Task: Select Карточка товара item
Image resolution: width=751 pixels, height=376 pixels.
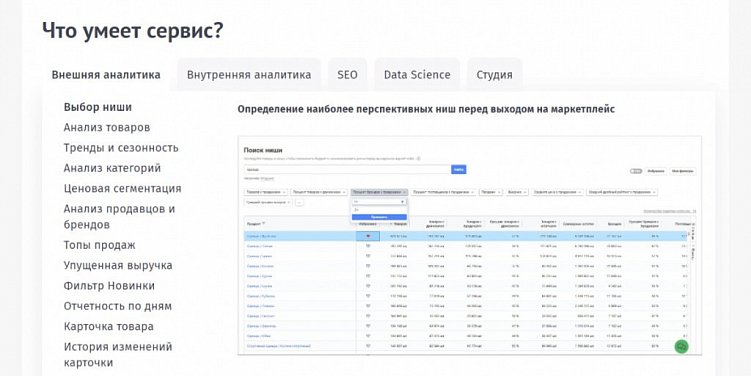Action: 109,327
